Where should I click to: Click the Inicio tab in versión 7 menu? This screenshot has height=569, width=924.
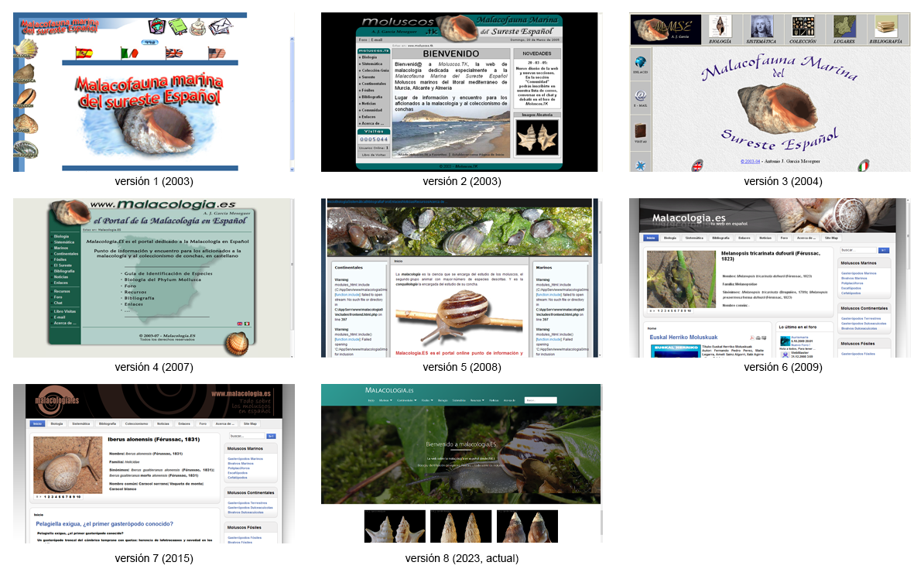38,423
